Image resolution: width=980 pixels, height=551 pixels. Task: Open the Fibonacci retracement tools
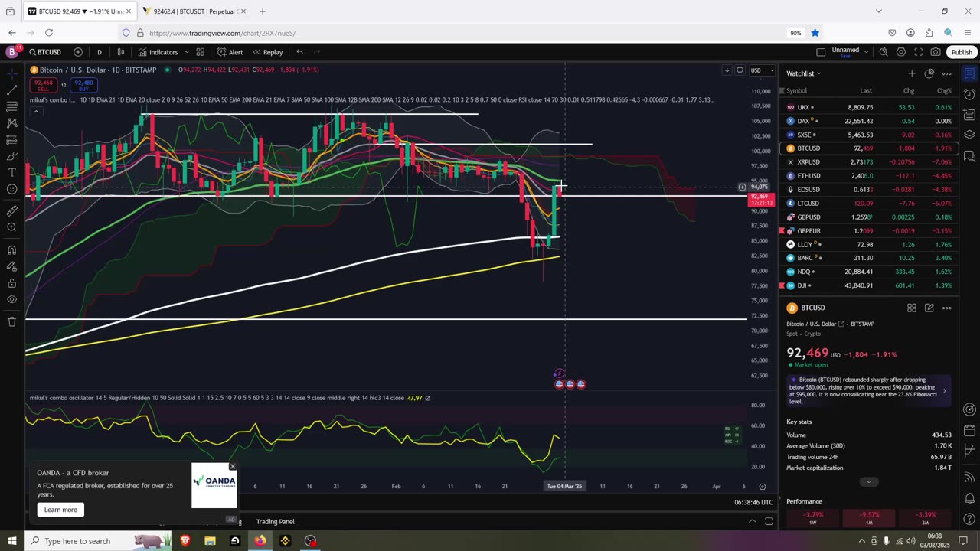click(11, 106)
